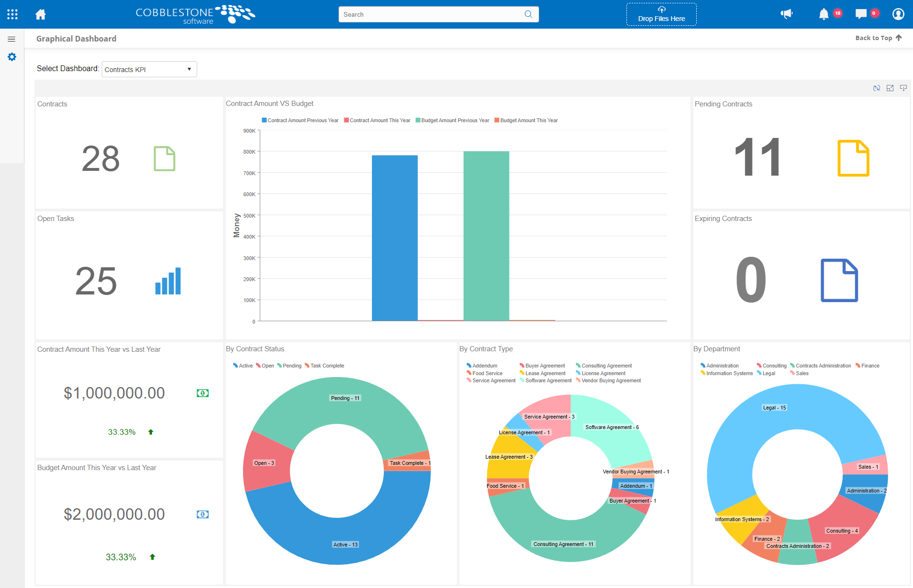
Task: Click the 25 open tasks count
Action: (96, 281)
